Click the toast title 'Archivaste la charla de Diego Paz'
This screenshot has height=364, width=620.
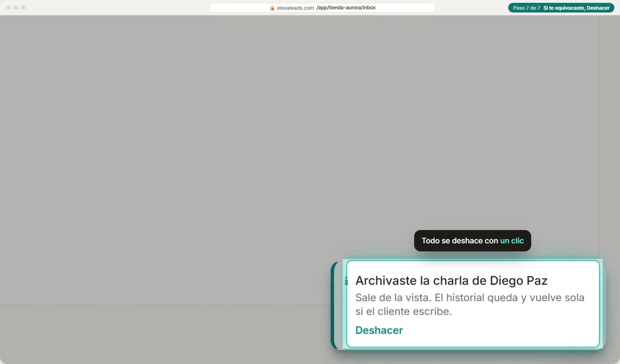pyautogui.click(x=451, y=281)
